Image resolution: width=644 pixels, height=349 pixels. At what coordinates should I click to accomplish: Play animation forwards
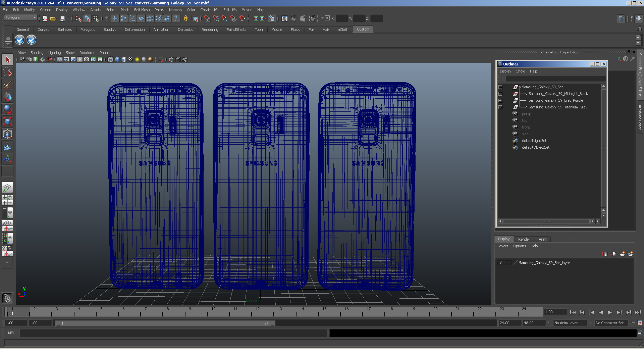[x=610, y=312]
